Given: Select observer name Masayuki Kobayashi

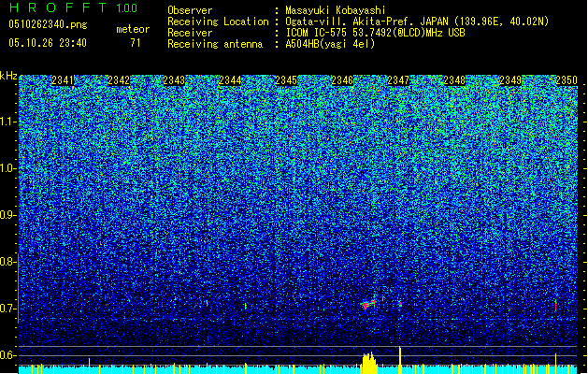Looking at the screenshot, I should coord(336,10).
